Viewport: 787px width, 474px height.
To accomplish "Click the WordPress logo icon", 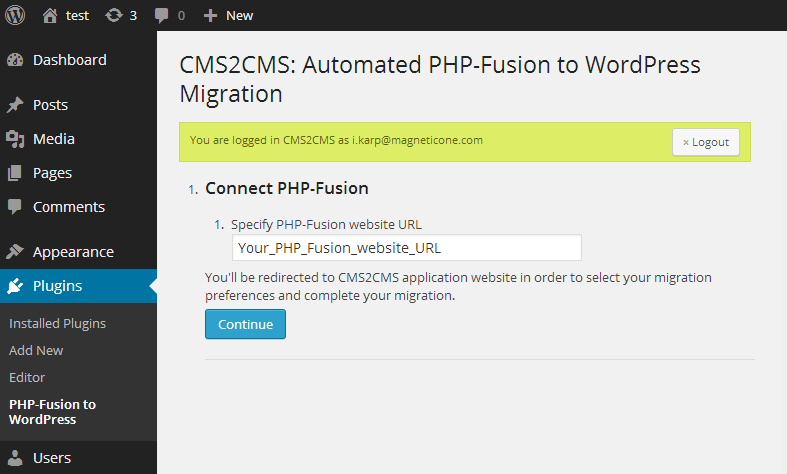I will pos(15,15).
